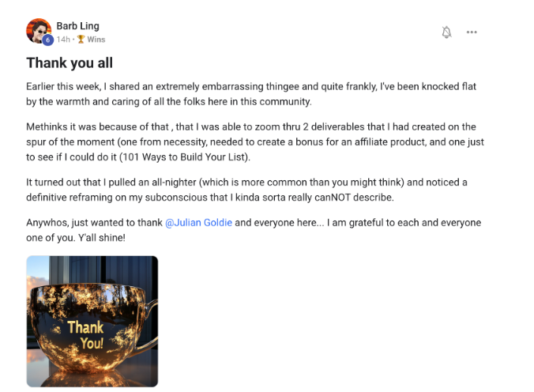534x392 pixels.
Task: Open the Thank You cup image attachment
Action: (92, 321)
